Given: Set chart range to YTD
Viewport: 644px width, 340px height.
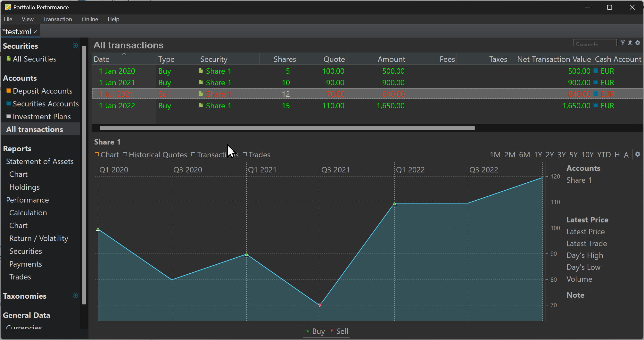Looking at the screenshot, I should pyautogui.click(x=604, y=155).
